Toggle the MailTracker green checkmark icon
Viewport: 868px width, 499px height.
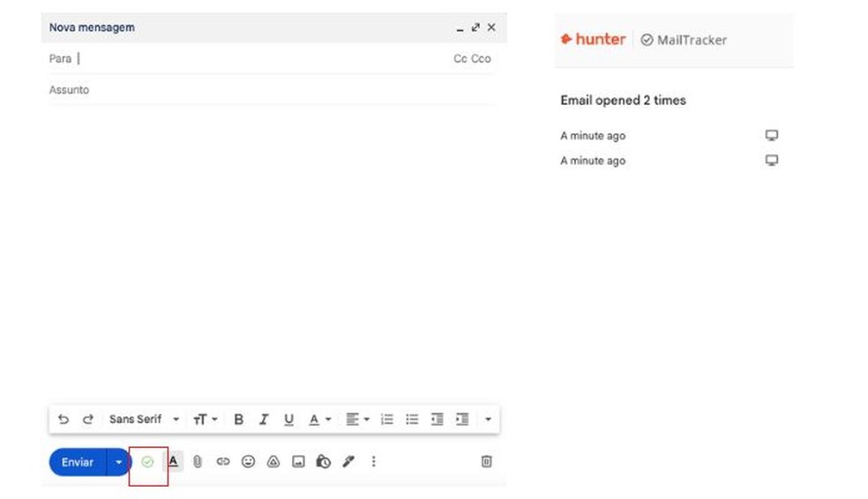[x=147, y=462]
